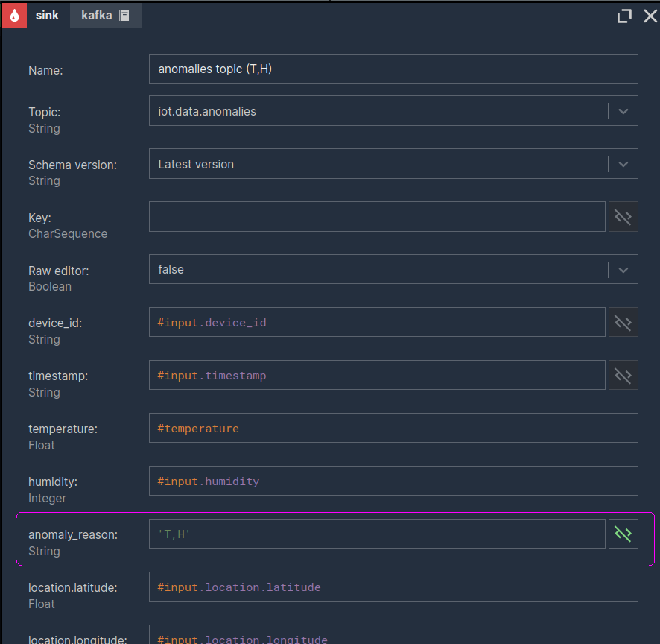Toggle editor mode for Key field
Image resolution: width=660 pixels, height=644 pixels.
[x=623, y=217]
